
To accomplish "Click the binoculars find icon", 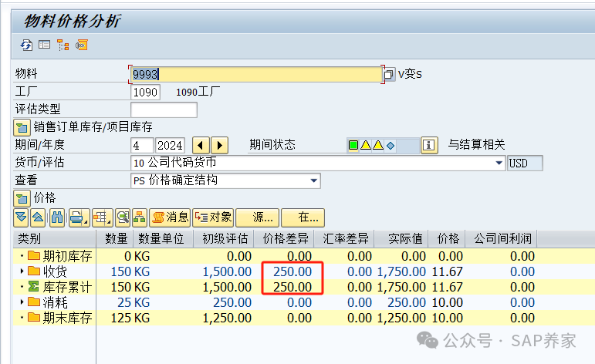I will point(57,217).
